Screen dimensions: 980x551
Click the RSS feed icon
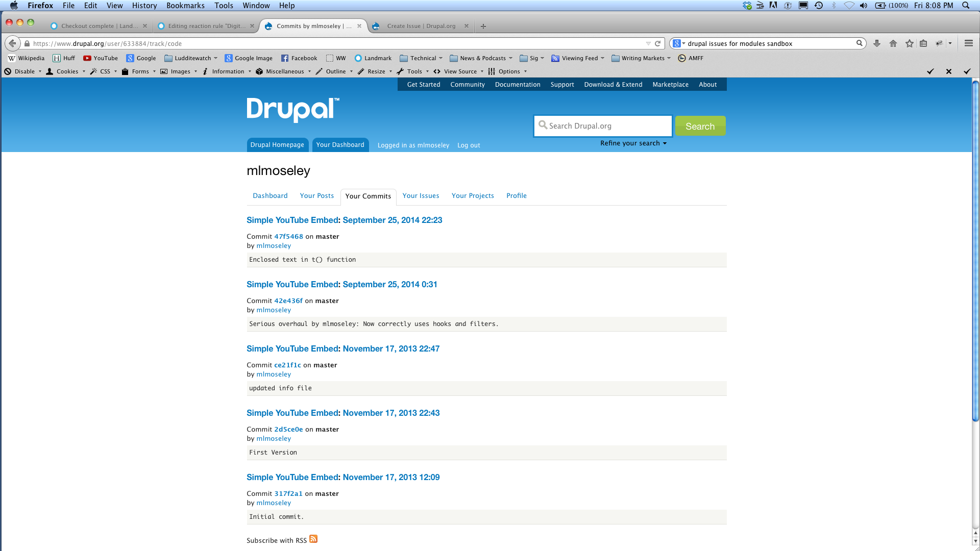pos(313,539)
